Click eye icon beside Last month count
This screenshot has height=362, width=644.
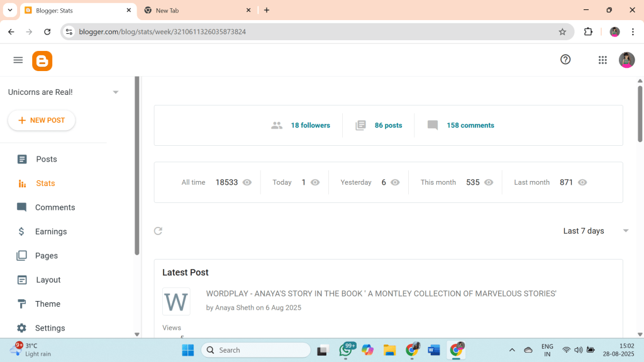(582, 182)
